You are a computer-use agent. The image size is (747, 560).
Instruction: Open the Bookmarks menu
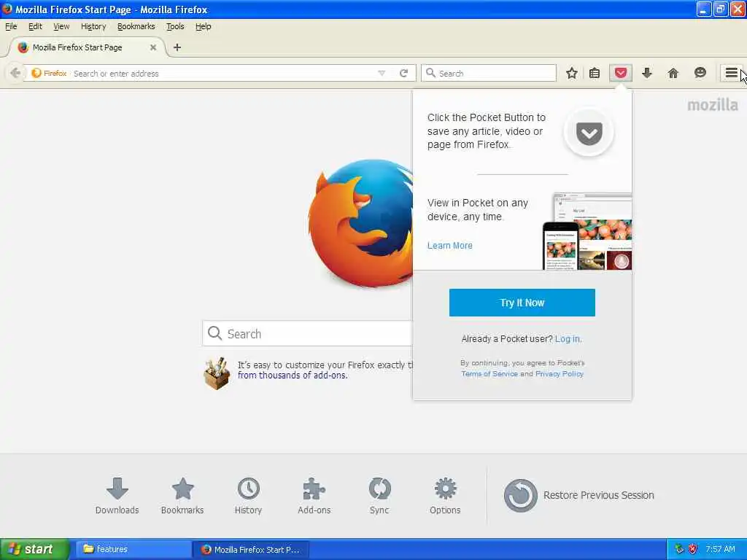136,26
